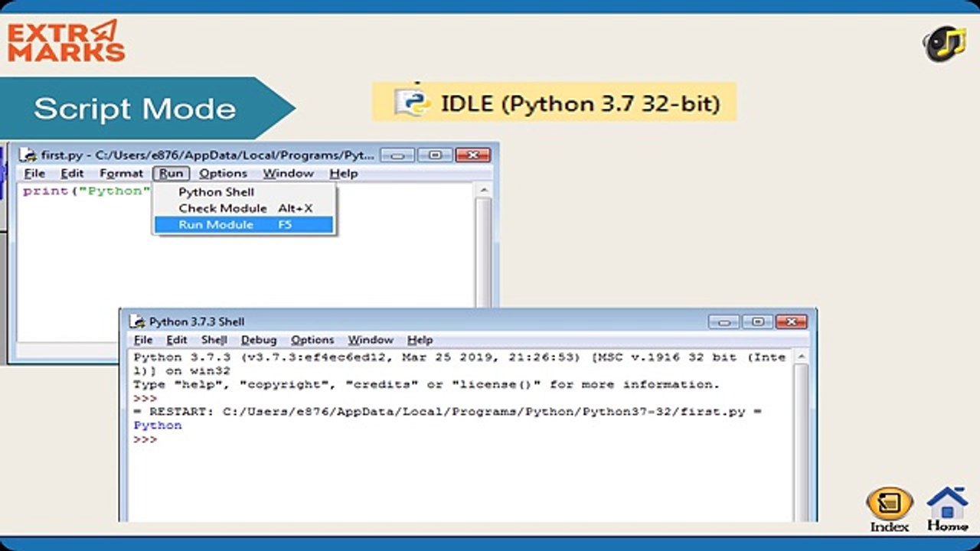Open Format menu in first.py editor
Viewport: 980px width, 551px height.
121,174
